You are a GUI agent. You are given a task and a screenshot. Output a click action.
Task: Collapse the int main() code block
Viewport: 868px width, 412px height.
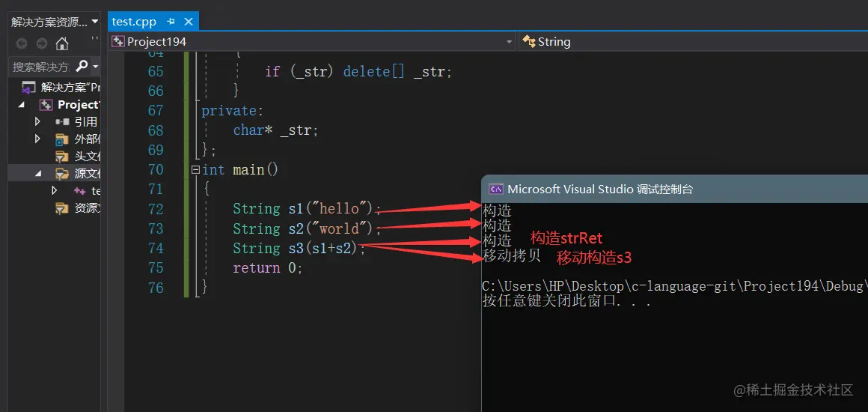(x=195, y=170)
